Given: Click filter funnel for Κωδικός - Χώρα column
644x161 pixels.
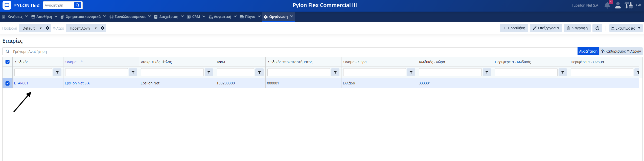Looking at the screenshot, I should pos(487,72).
